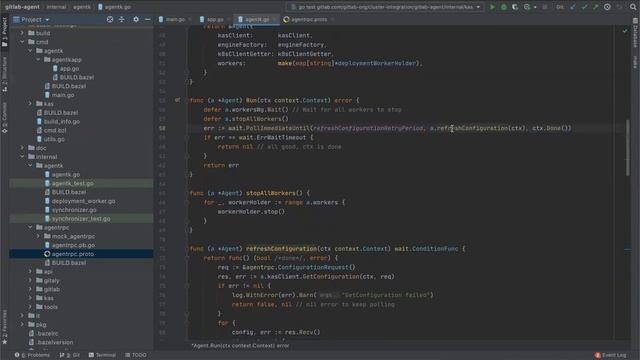The height and width of the screenshot is (360, 640).
Task: Collapse the cmd folder
Action: pos(22,42)
